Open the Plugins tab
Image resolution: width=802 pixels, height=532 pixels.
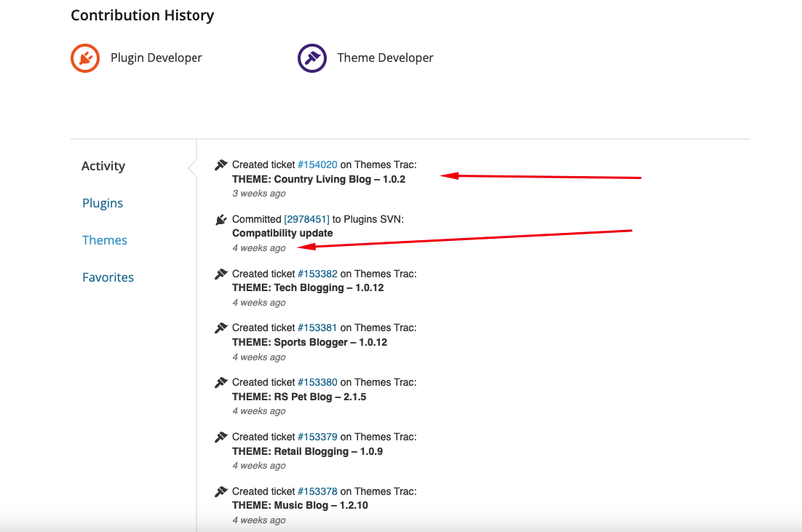pos(103,203)
